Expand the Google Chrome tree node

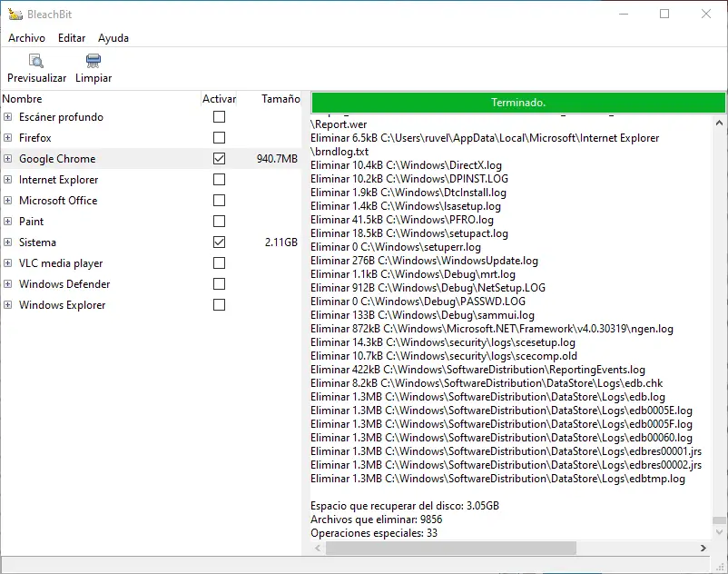(7, 158)
